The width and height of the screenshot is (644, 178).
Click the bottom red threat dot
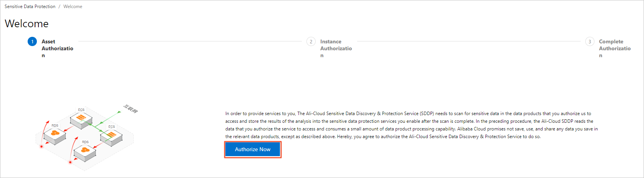coord(70,162)
